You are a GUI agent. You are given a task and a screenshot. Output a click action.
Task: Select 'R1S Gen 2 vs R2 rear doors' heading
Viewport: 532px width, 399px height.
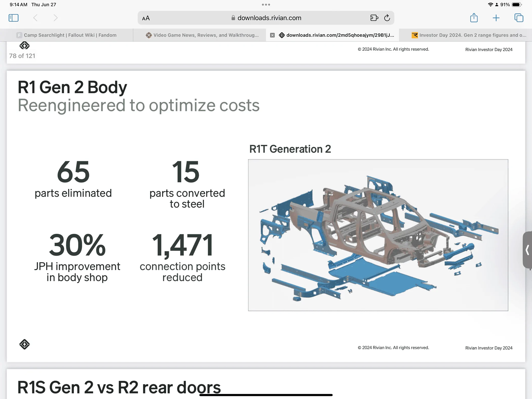119,387
